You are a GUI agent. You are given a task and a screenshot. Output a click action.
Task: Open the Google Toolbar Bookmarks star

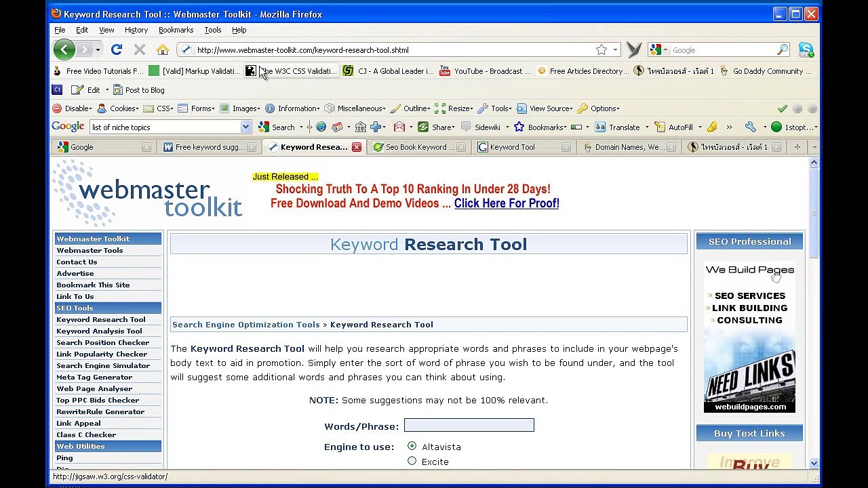point(540,127)
